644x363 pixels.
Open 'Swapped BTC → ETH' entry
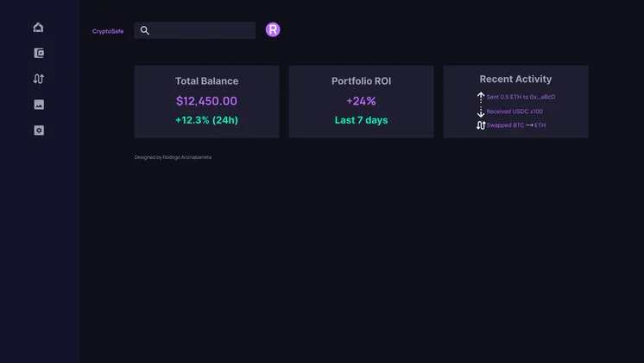point(516,125)
